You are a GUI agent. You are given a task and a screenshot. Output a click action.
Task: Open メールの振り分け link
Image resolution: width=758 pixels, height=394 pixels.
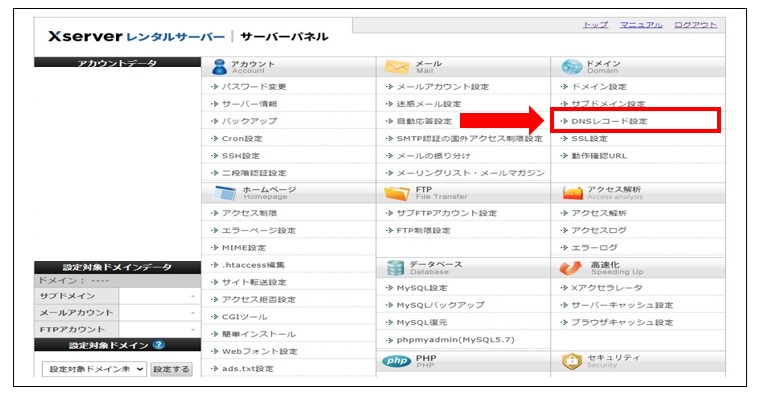click(x=433, y=156)
